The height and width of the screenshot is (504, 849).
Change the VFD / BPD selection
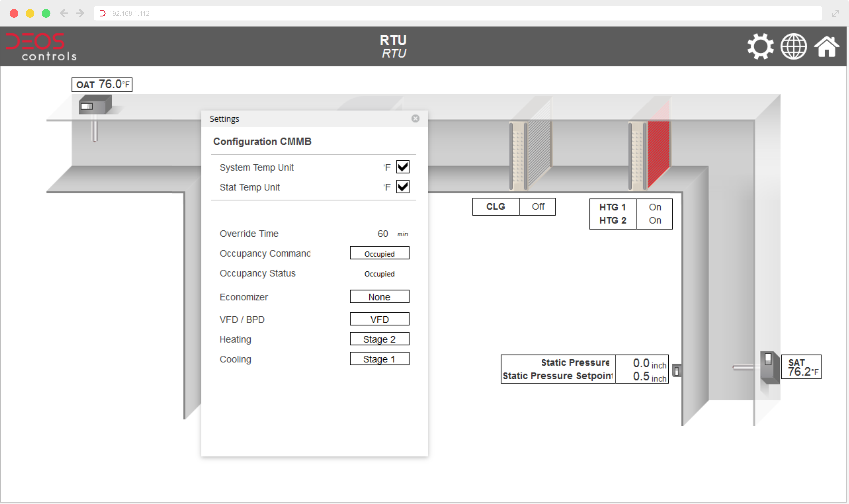379,319
